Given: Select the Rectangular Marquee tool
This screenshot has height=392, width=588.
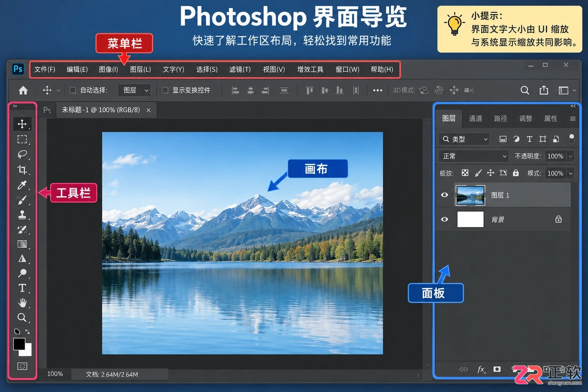Looking at the screenshot, I should pos(22,139).
